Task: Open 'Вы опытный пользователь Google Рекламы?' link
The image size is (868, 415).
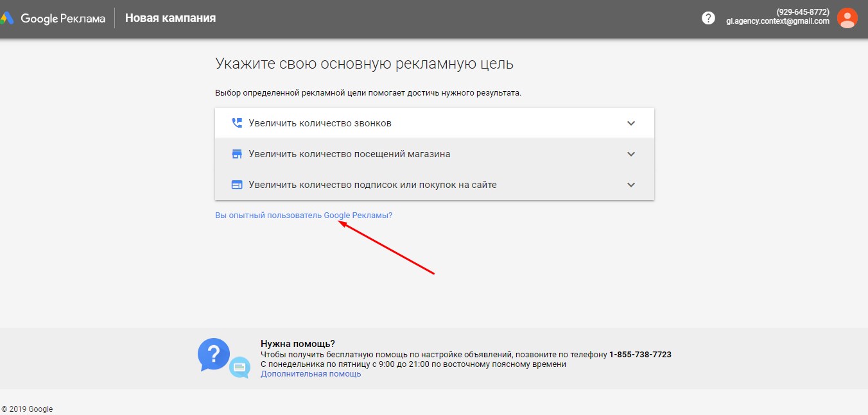Action: [x=304, y=216]
